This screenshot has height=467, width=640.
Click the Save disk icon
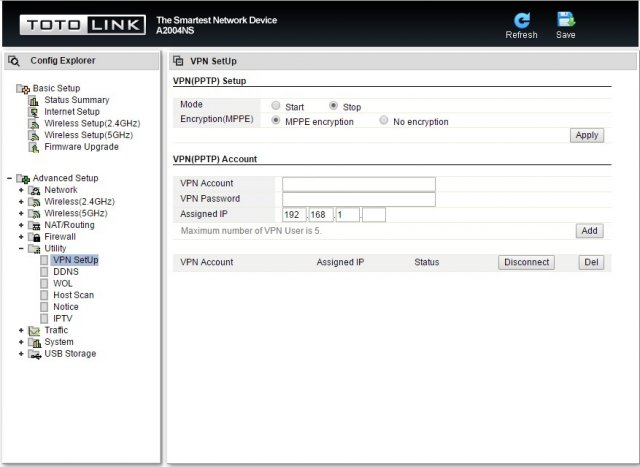565,19
